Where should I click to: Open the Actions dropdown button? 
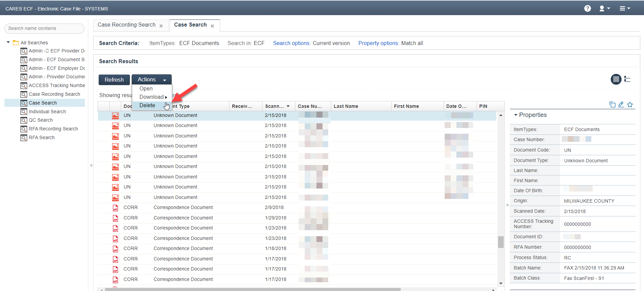(152, 80)
